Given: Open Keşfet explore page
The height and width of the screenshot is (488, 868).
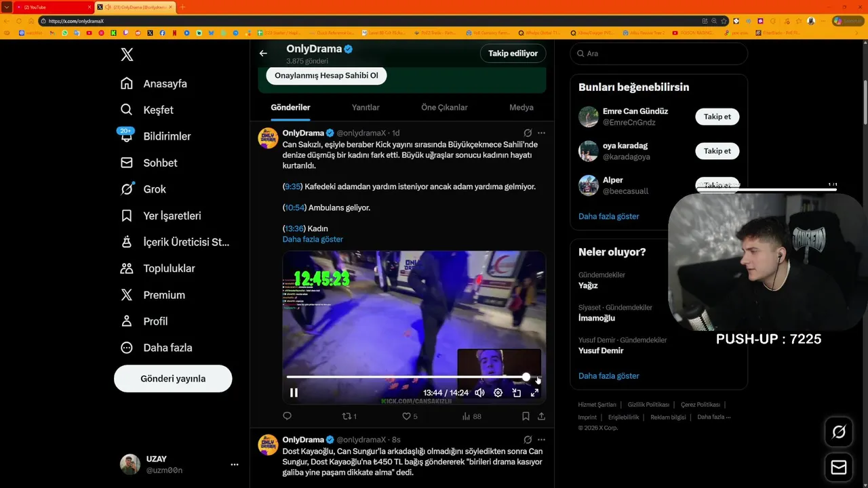Looking at the screenshot, I should (146, 110).
